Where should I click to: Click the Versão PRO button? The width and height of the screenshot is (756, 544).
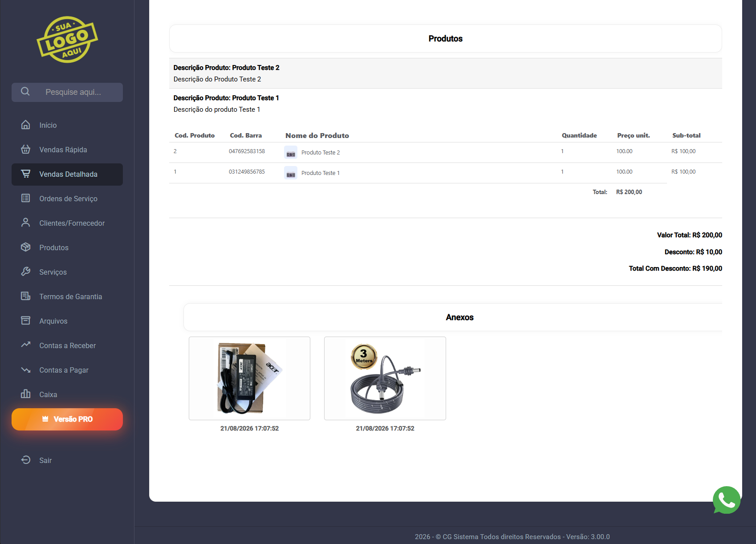tap(67, 419)
